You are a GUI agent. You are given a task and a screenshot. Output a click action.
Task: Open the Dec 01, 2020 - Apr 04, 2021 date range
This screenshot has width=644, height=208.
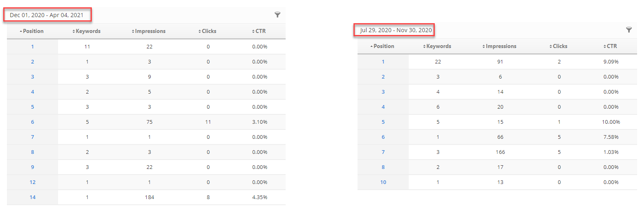tap(47, 15)
